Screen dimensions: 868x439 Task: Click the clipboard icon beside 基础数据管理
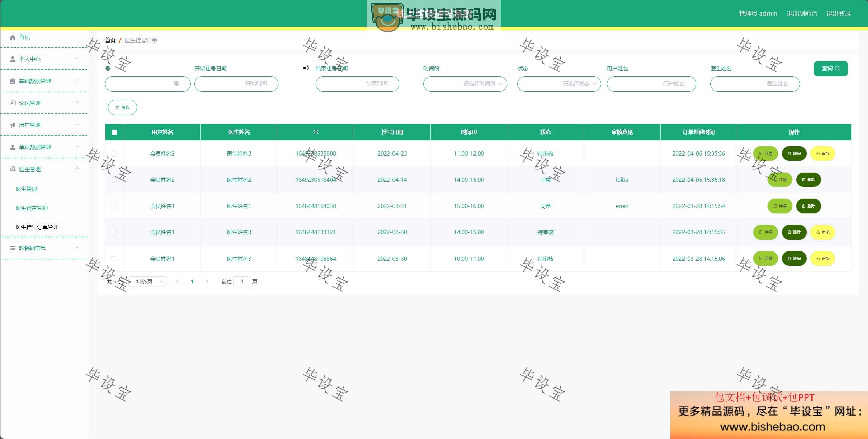(x=13, y=81)
